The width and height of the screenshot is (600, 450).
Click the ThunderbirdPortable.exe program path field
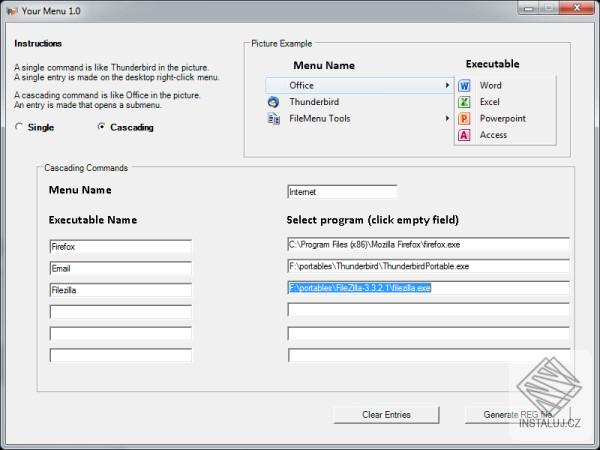[428, 266]
